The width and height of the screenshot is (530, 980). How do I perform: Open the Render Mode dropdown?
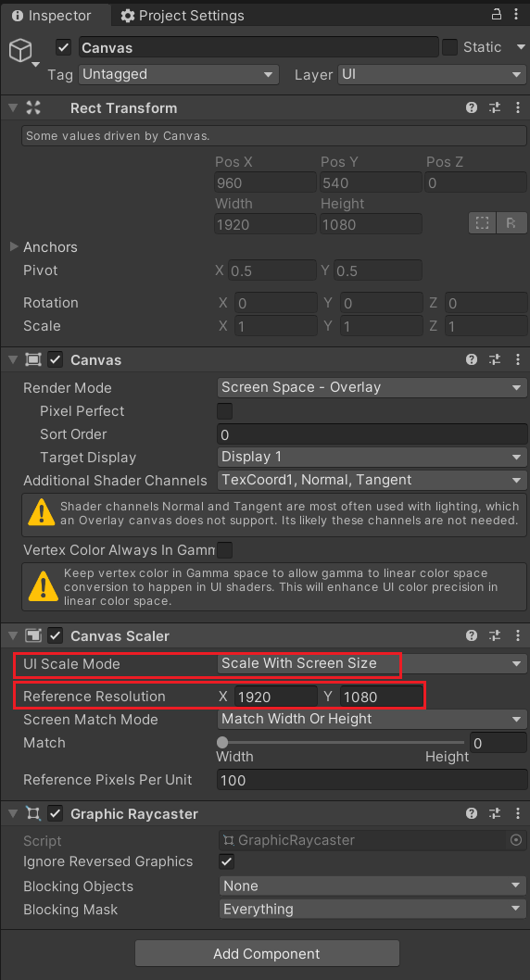pos(372,387)
